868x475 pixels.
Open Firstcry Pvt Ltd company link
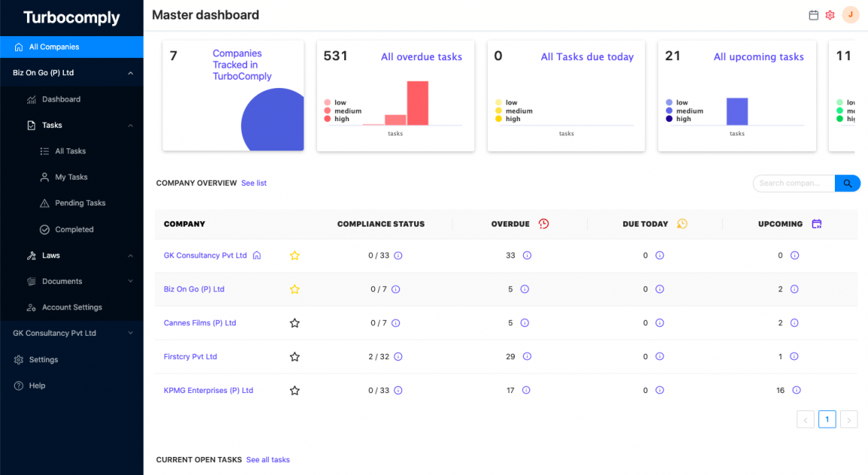tap(190, 357)
